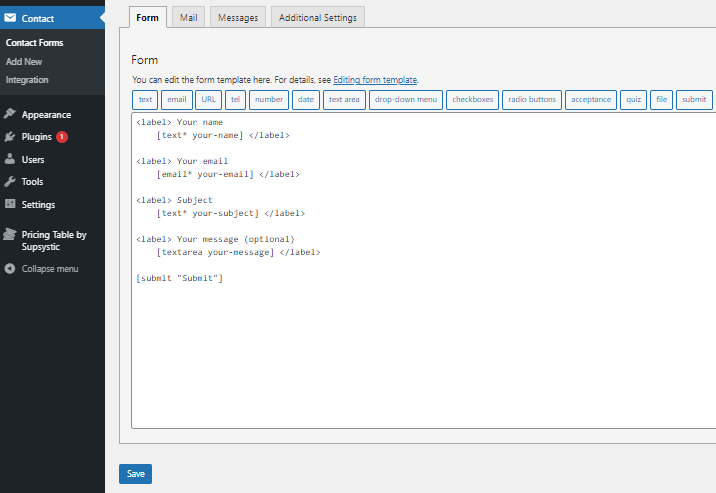Open the Additional Settings tab
Viewport: 716px width, 493px height.
click(318, 17)
